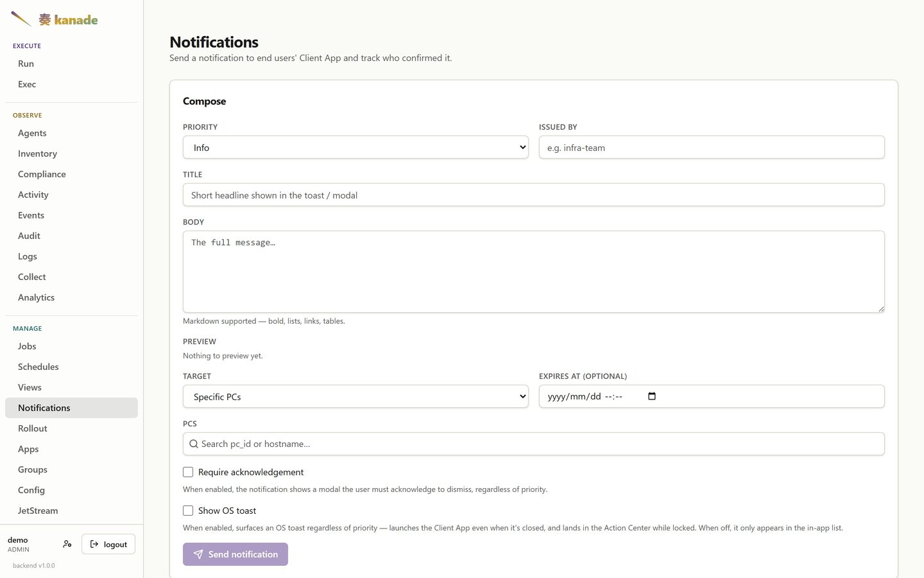The height and width of the screenshot is (578, 924).
Task: Click the Send notification button
Action: click(x=235, y=554)
